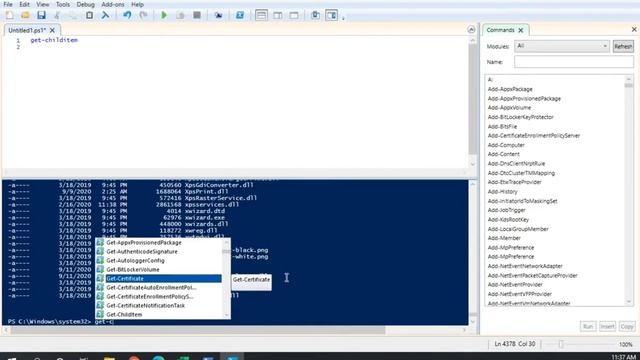This screenshot has width=640, height=360.
Task: Show script pane on right layout icon
Action: (278, 16)
